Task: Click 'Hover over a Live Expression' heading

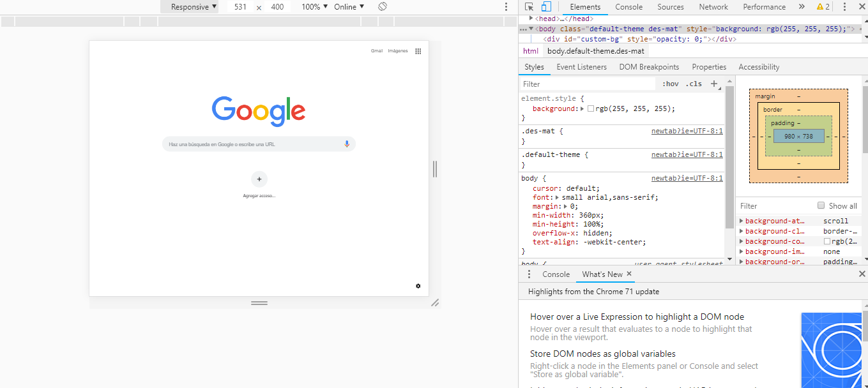Action: click(637, 317)
